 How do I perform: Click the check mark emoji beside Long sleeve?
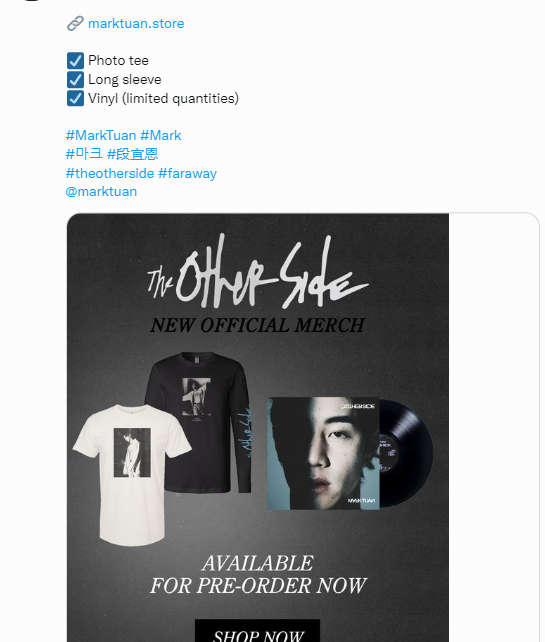coord(75,79)
